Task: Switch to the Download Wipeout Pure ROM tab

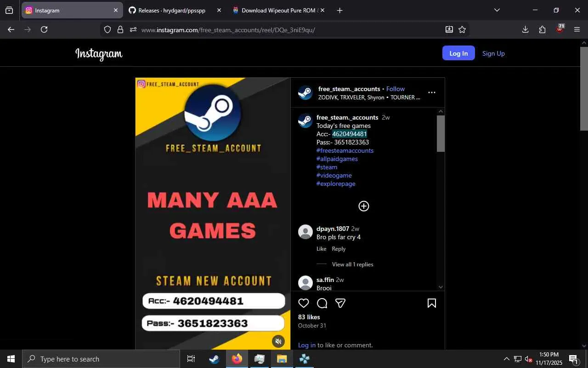Action: [279, 10]
